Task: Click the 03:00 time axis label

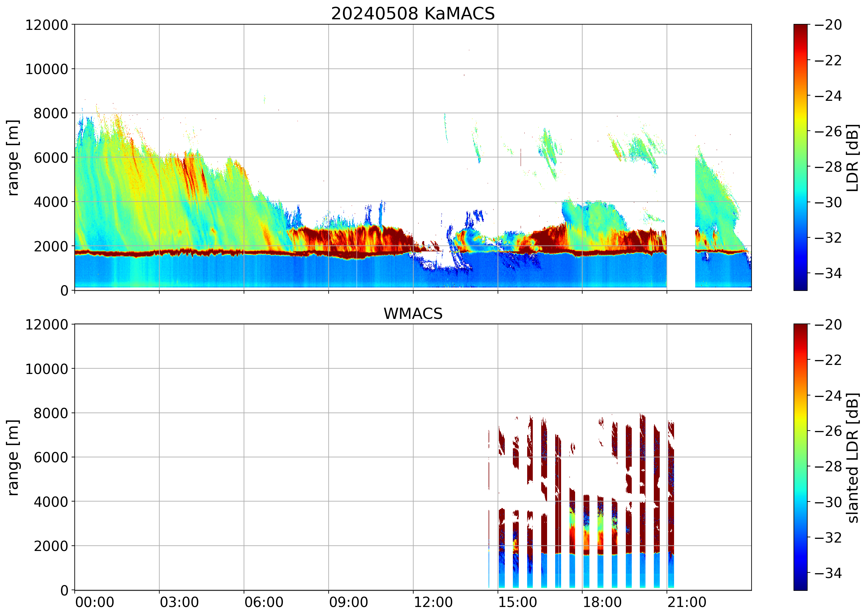Action: point(179,602)
